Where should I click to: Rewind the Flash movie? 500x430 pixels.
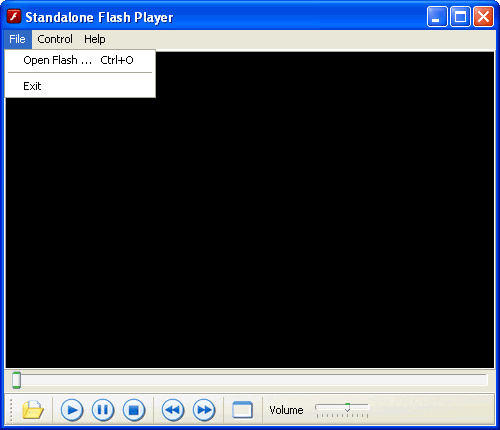[173, 410]
